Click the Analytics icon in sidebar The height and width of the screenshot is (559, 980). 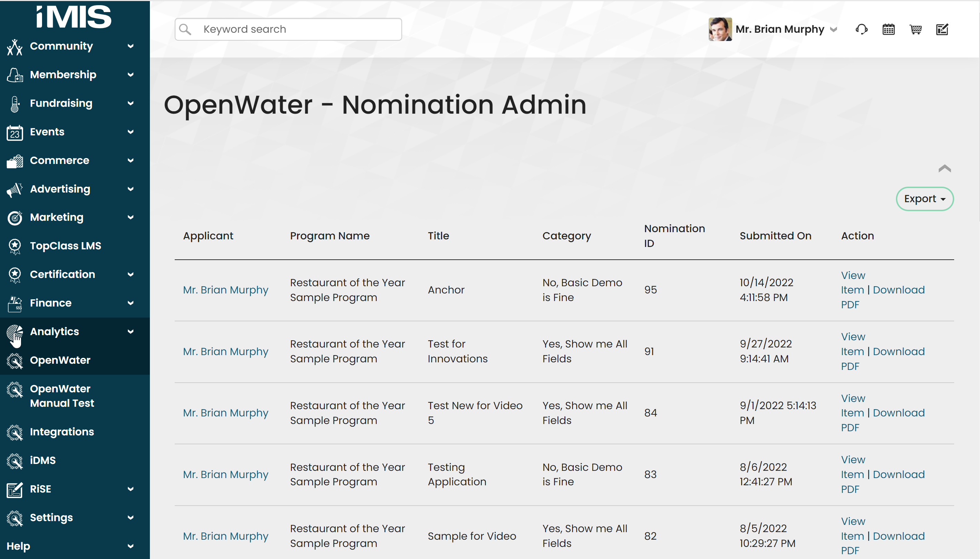[14, 333]
